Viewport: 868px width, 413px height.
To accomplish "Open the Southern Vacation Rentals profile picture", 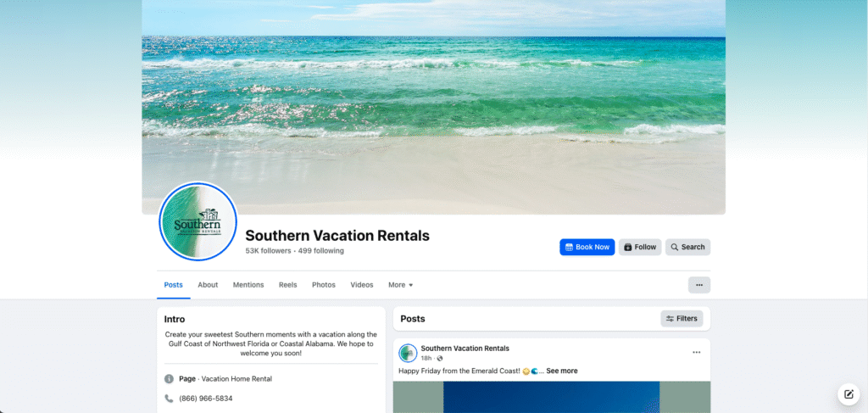I will 198,220.
